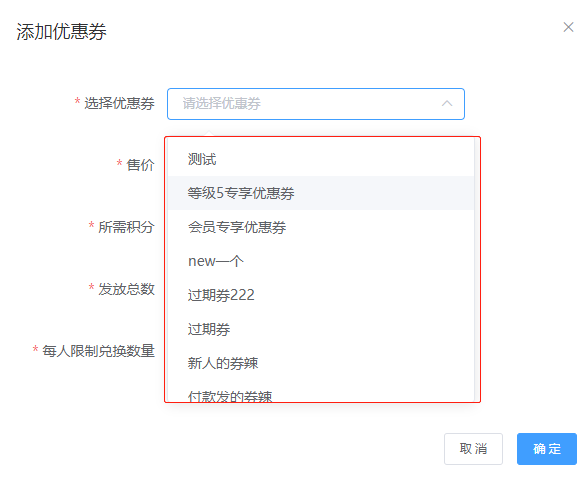Click the dropdown list's vertical scrollbar
The width and height of the screenshot is (586, 482).
point(476,269)
